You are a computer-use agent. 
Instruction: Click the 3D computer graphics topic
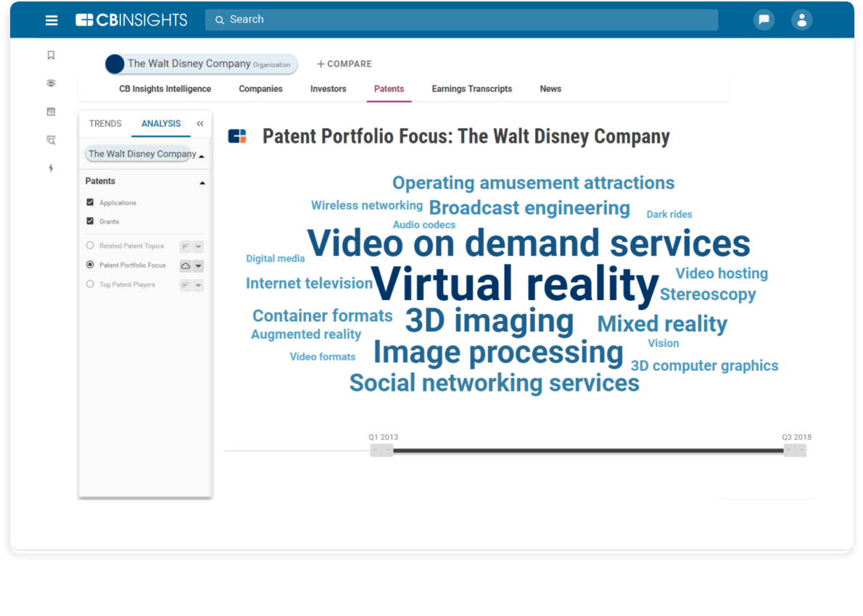coord(704,366)
